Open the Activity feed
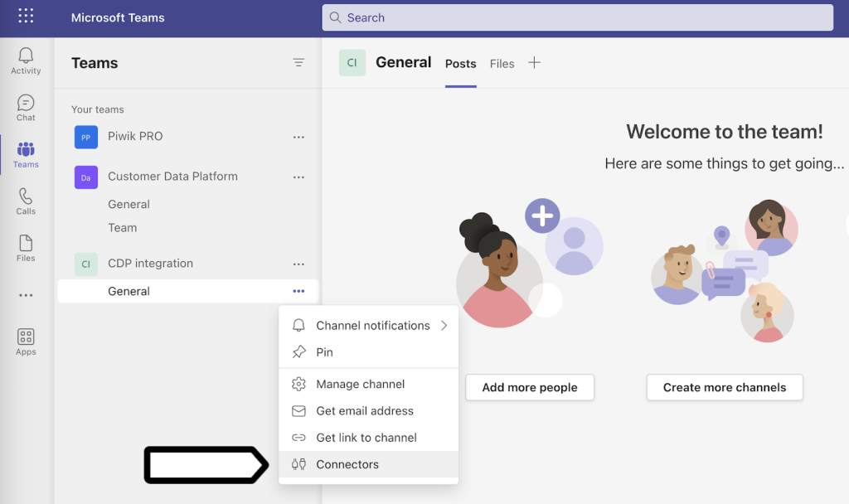 tap(25, 58)
